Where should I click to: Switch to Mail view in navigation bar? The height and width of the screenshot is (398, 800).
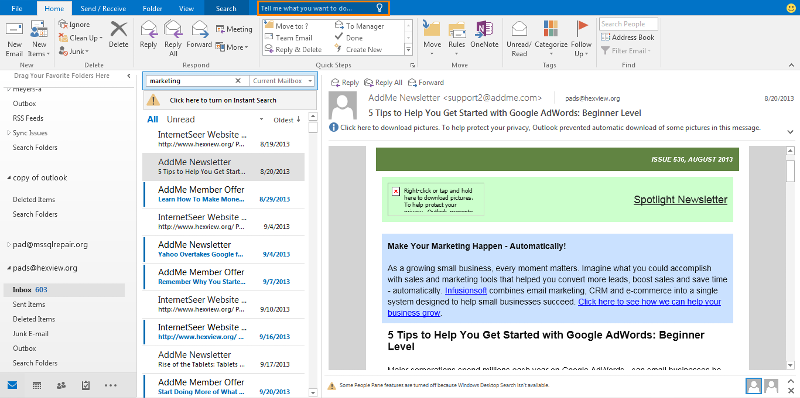tap(12, 385)
